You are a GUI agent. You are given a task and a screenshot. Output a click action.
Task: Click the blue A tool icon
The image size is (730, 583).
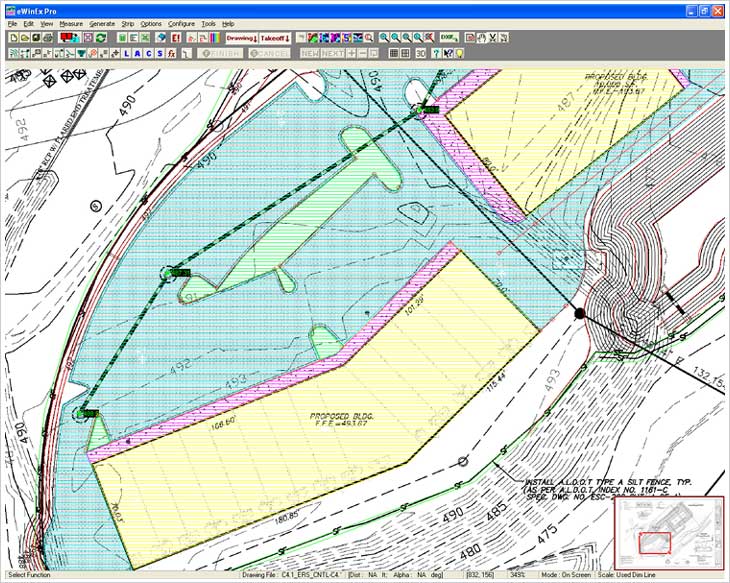(137, 53)
